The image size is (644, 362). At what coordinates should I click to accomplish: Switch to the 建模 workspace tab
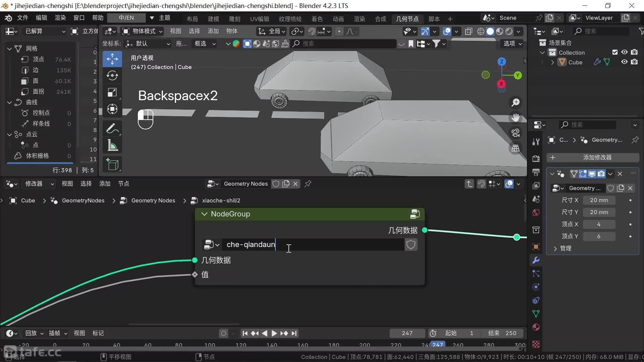pos(213,19)
